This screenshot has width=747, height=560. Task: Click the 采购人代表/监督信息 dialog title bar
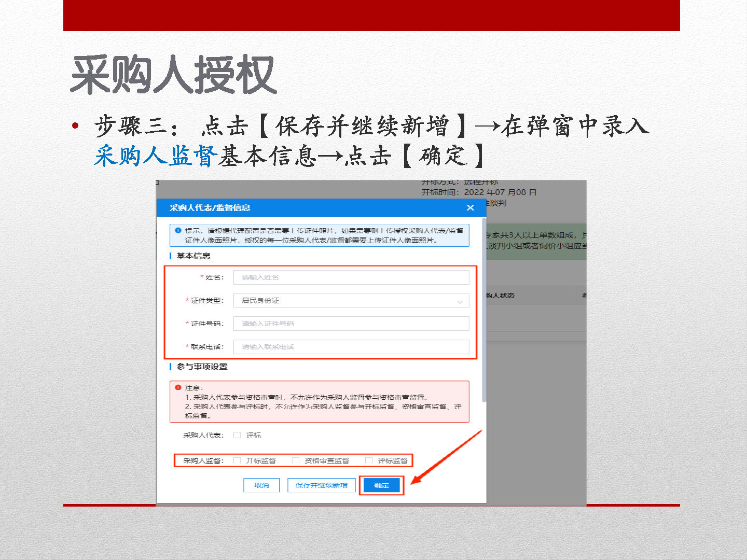pyautogui.click(x=311, y=208)
